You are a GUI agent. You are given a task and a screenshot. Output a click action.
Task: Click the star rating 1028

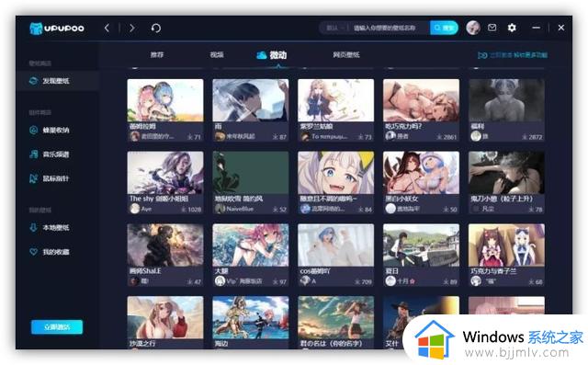point(191,210)
